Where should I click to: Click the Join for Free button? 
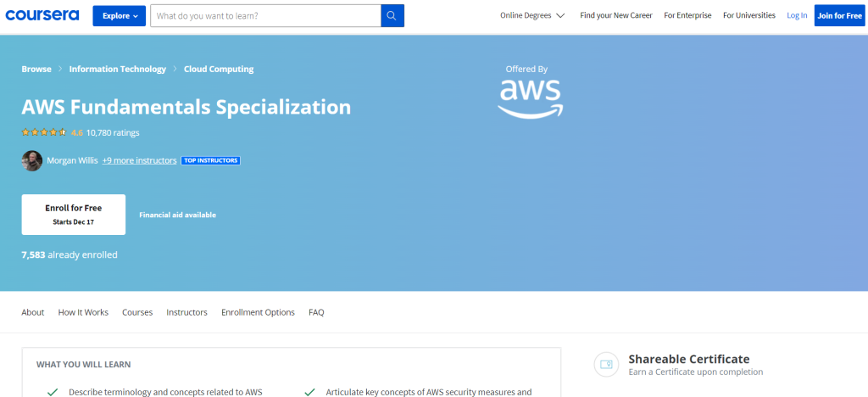[839, 15]
